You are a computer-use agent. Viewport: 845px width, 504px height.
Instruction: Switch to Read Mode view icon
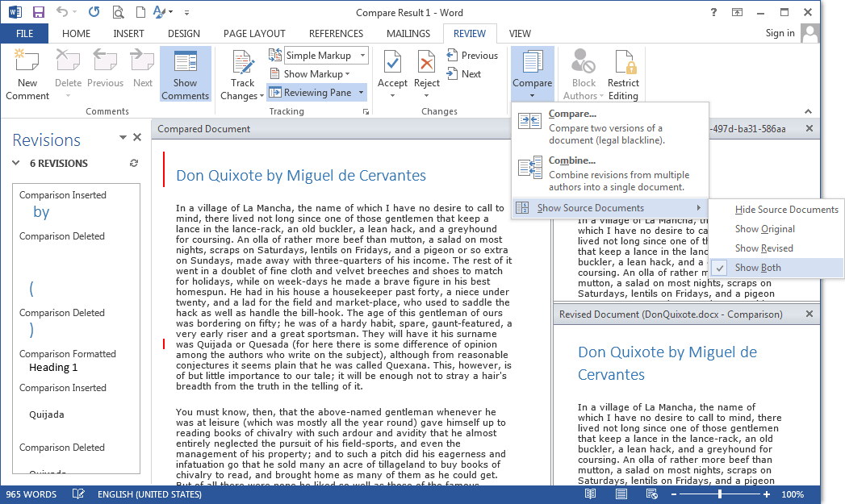[x=590, y=494]
